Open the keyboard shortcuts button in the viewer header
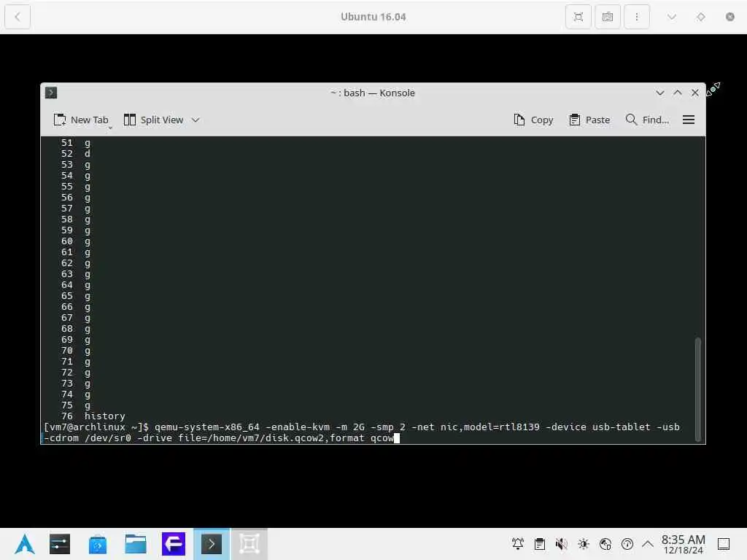The width and height of the screenshot is (747, 560). click(608, 17)
